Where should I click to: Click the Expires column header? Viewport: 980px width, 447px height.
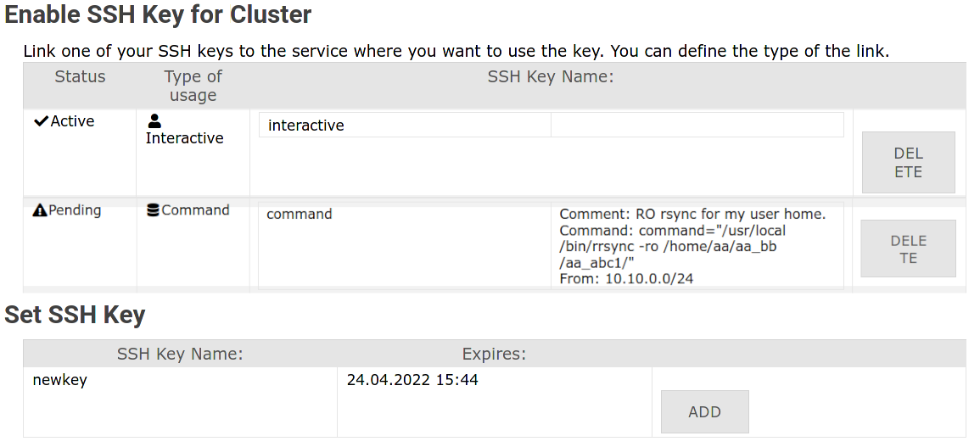(494, 354)
